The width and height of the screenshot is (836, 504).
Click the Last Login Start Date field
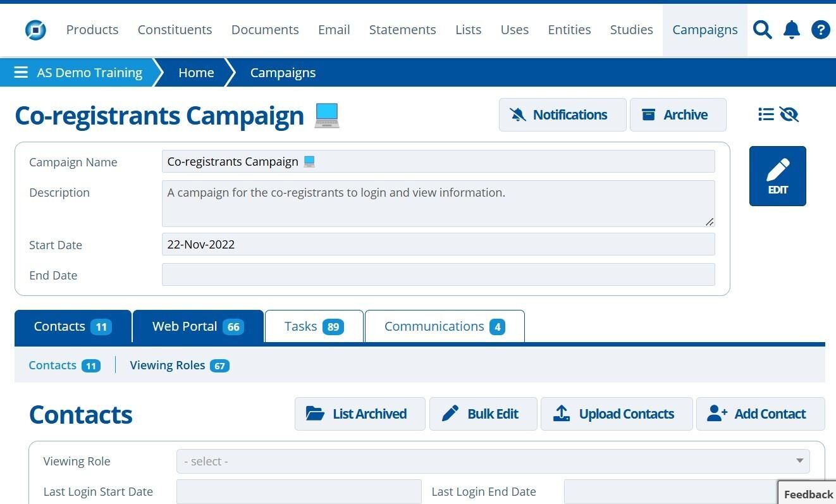coord(299,491)
